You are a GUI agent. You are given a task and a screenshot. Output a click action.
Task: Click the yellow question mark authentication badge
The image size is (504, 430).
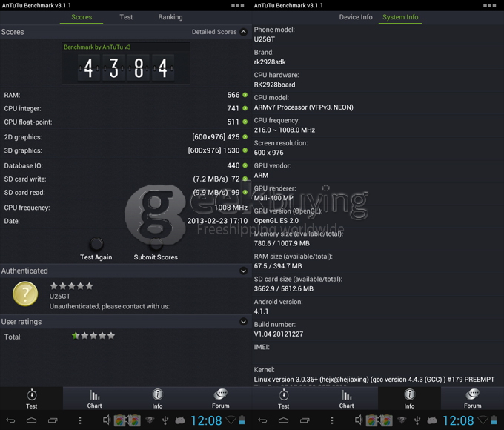(25, 294)
